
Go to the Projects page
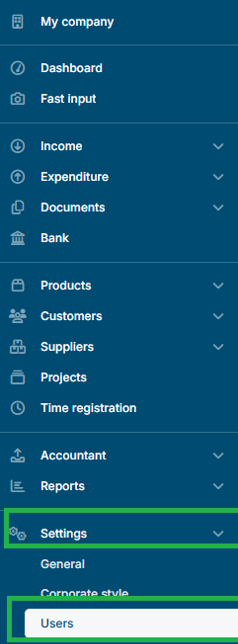63,377
